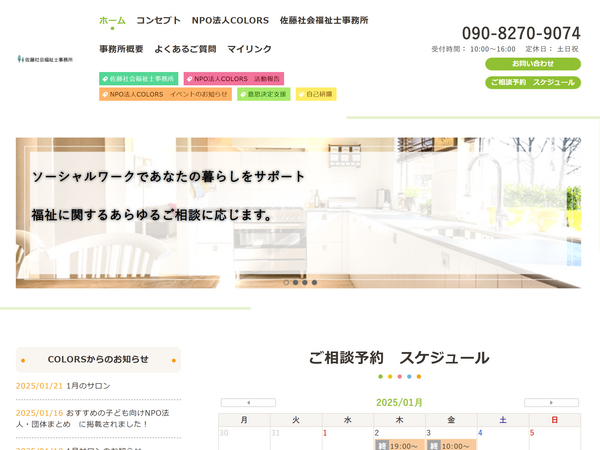Select the 意思決定支援 tag
The image size is (600, 450).
[264, 94]
